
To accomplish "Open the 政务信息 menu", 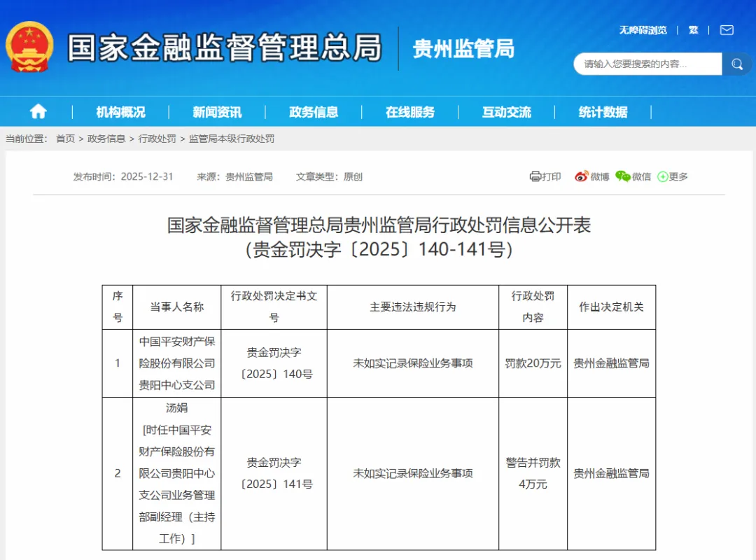I will [314, 113].
